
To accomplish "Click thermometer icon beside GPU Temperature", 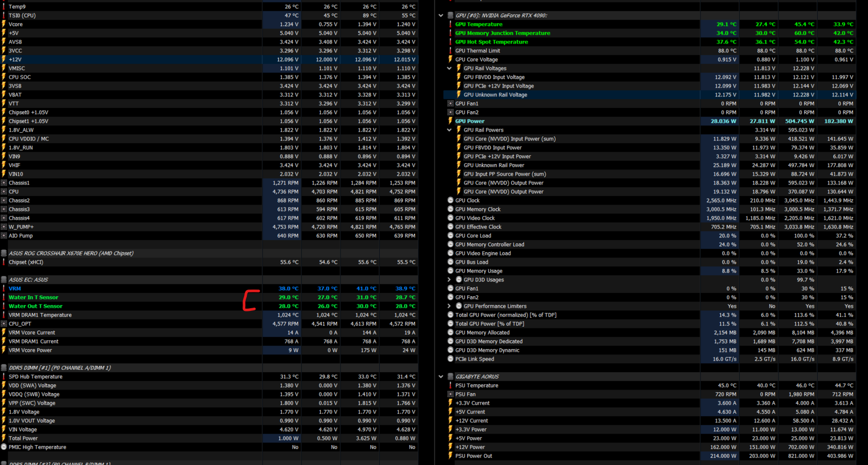I will tap(450, 24).
